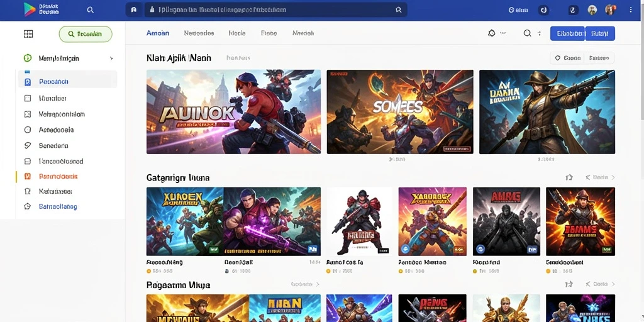644x322 pixels.
Task: Open the Boaie link with chevron
Action: click(601, 177)
